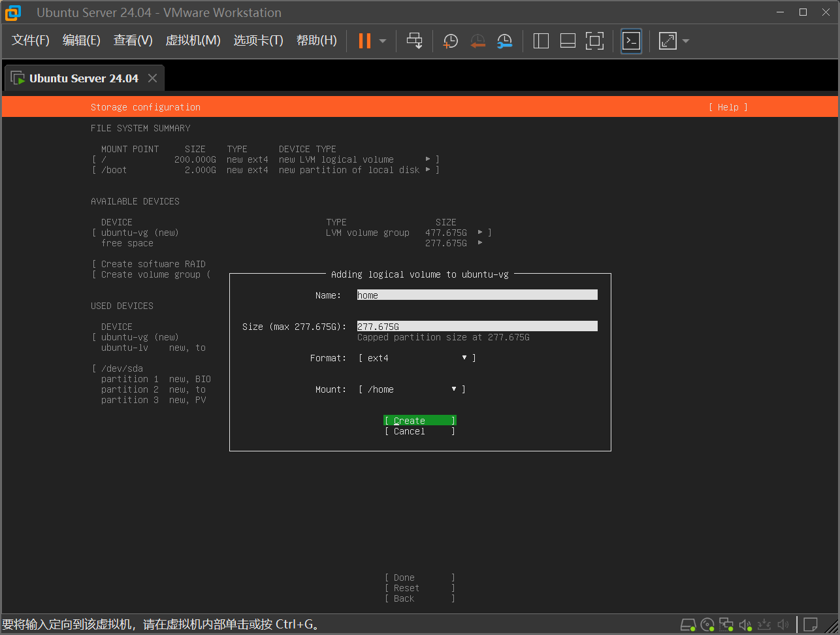This screenshot has height=635, width=840.
Task: Click the hard disk status icon
Action: click(x=688, y=625)
